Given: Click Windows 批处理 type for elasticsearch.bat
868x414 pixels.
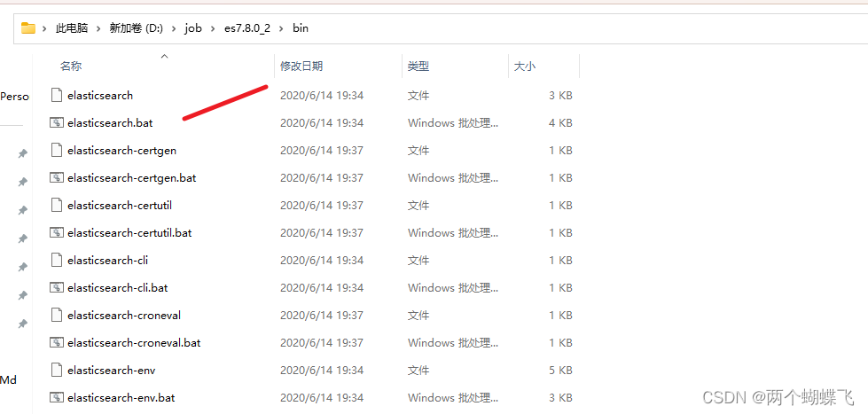Looking at the screenshot, I should [x=453, y=123].
